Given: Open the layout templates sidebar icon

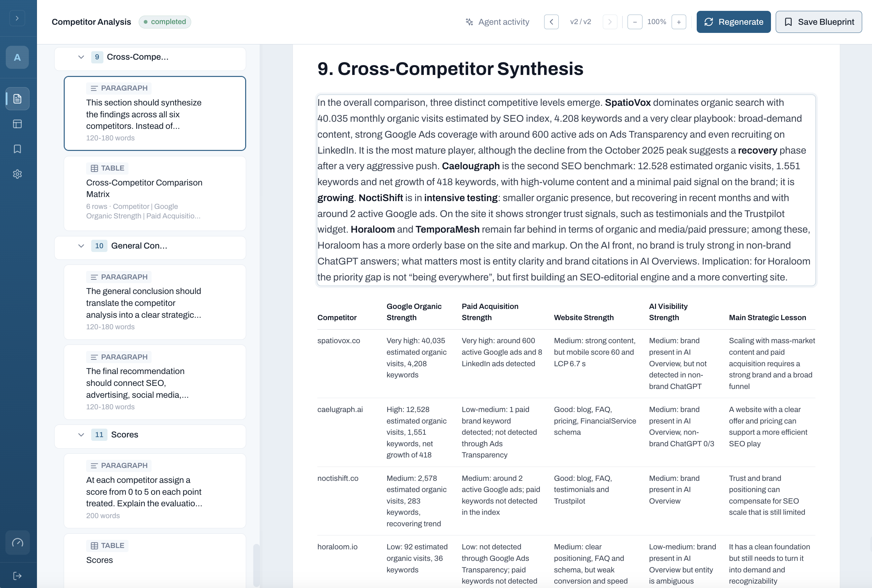Looking at the screenshot, I should click(x=17, y=124).
